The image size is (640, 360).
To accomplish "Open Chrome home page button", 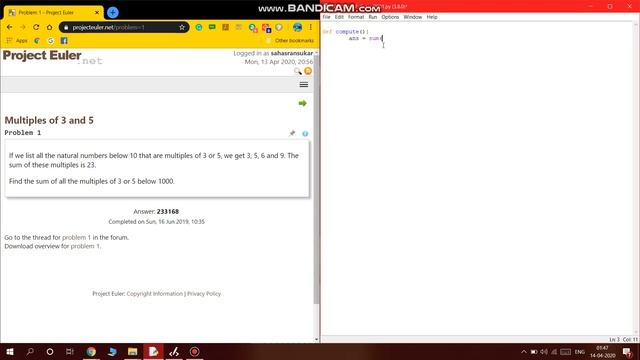I will pyautogui.click(x=49, y=27).
